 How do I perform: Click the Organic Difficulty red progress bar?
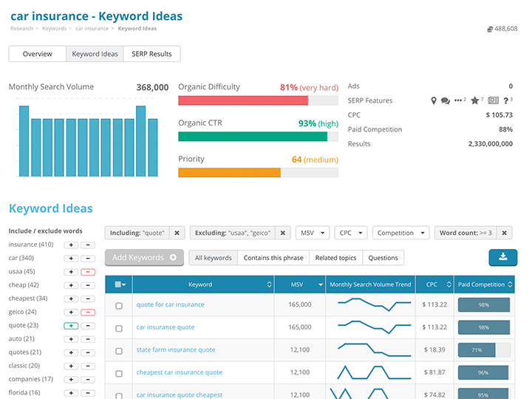243,100
